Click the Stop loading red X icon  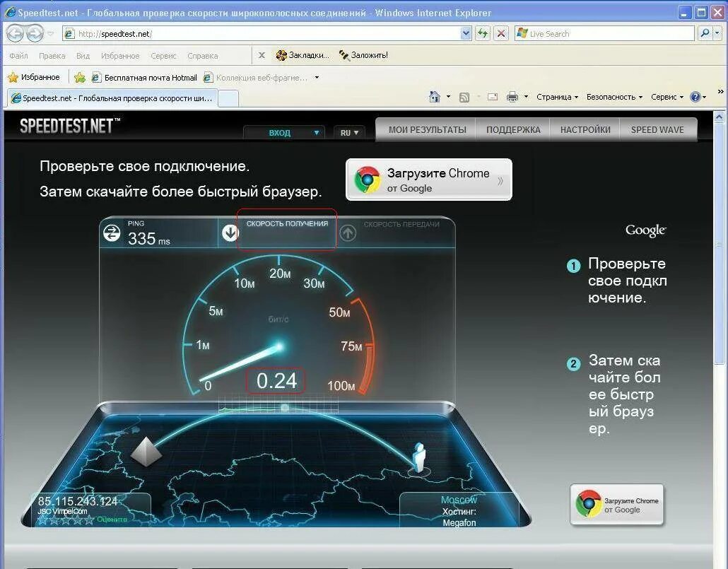tap(501, 33)
